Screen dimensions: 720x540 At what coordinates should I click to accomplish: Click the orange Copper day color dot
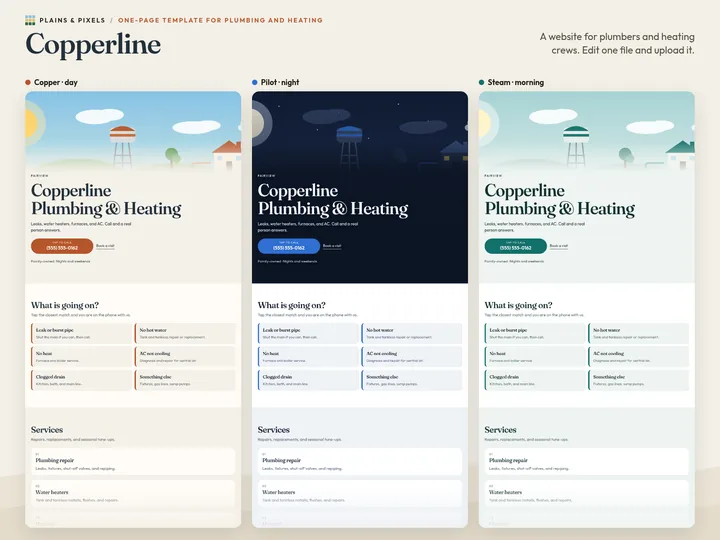28,82
